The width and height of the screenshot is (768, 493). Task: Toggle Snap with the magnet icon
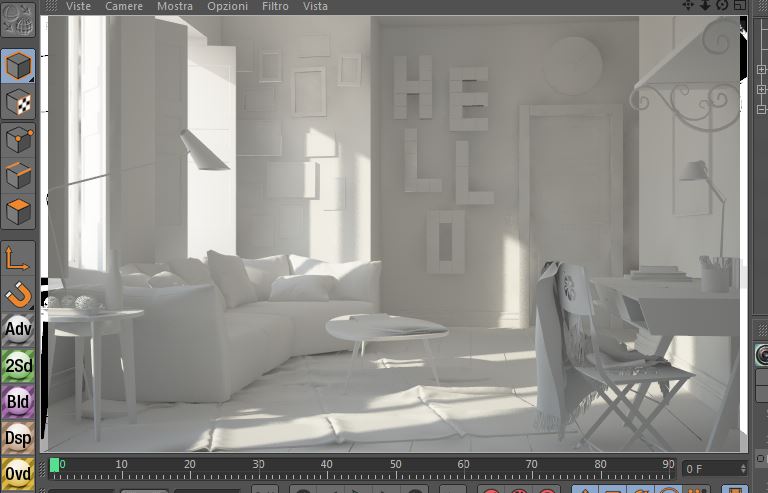tap(18, 294)
